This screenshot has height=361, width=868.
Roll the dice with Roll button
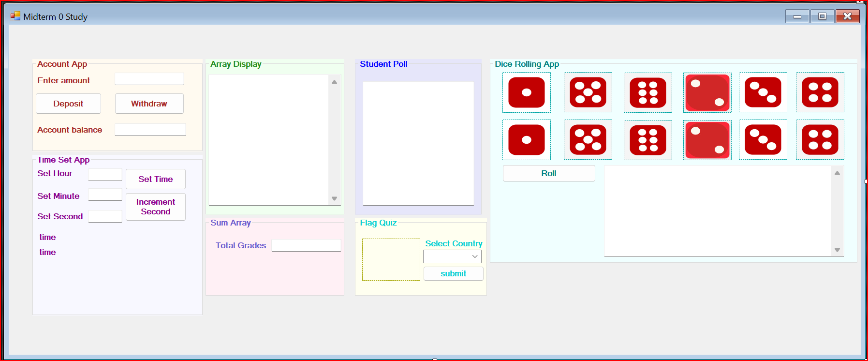[x=549, y=173]
